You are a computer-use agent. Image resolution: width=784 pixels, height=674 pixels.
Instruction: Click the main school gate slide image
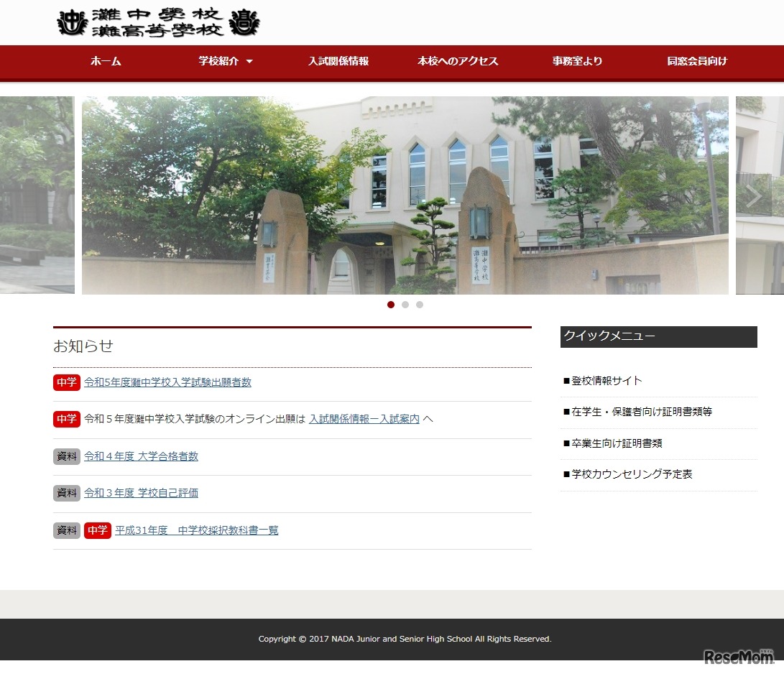(405, 195)
